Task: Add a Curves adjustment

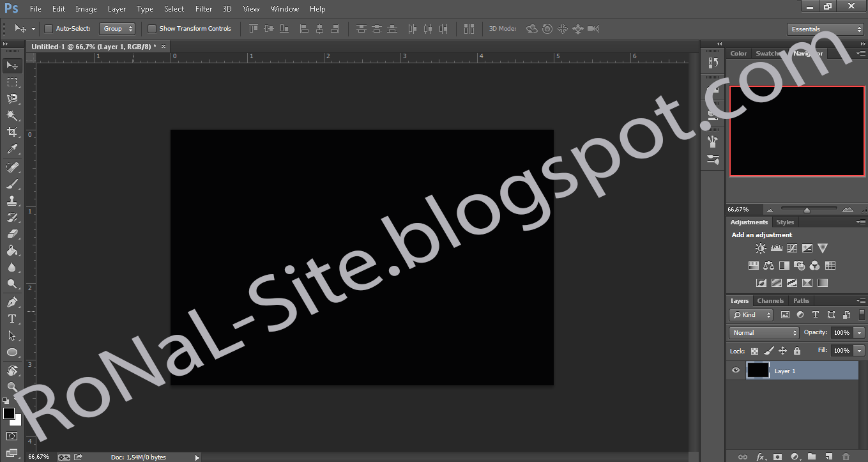Action: coord(792,249)
